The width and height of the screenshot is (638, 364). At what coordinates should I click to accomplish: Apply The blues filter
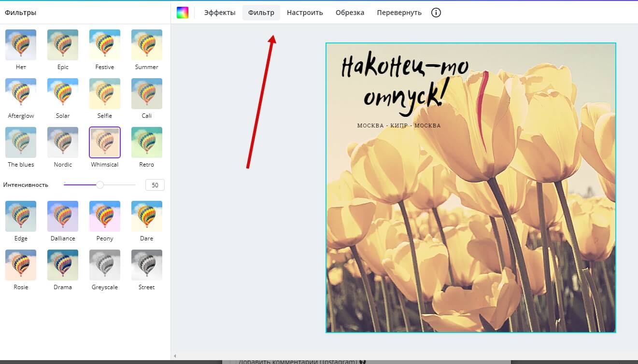[21, 142]
